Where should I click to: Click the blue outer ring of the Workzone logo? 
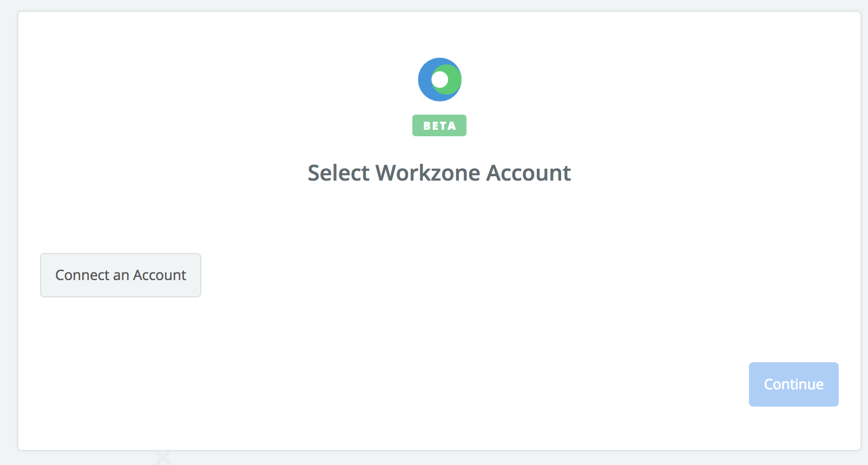click(424, 79)
